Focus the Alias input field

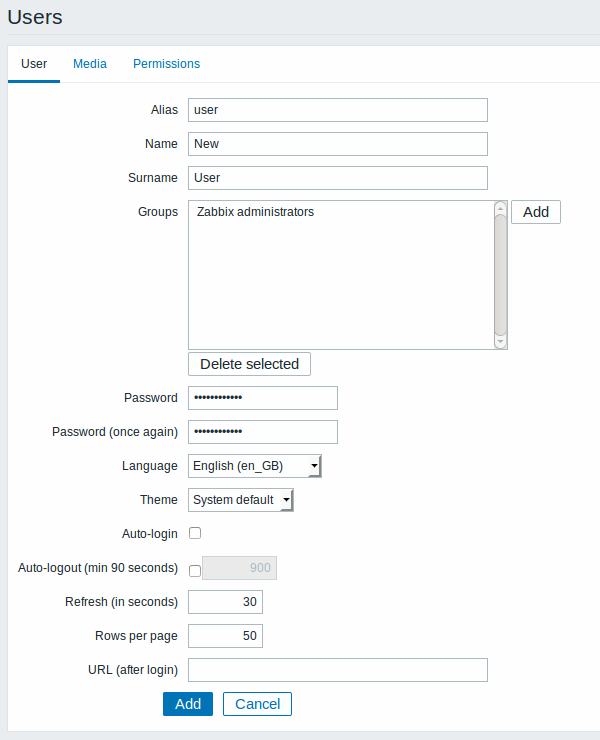[x=338, y=110]
